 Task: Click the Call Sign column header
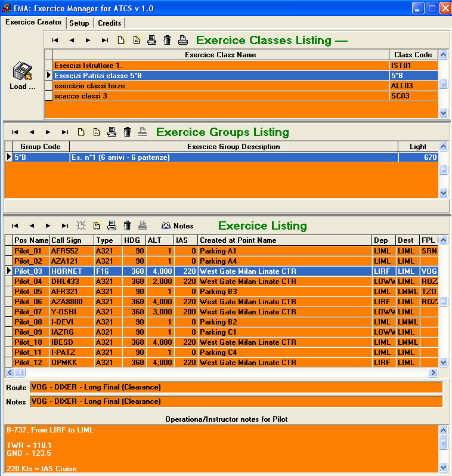pos(72,240)
